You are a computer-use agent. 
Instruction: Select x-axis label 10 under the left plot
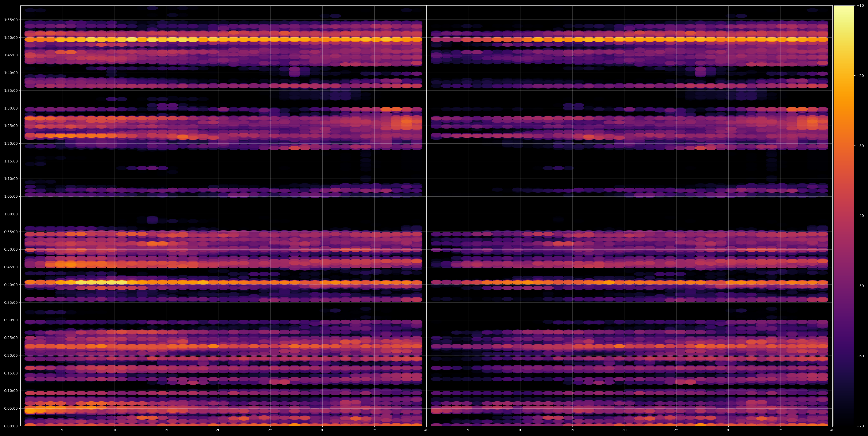tap(114, 430)
